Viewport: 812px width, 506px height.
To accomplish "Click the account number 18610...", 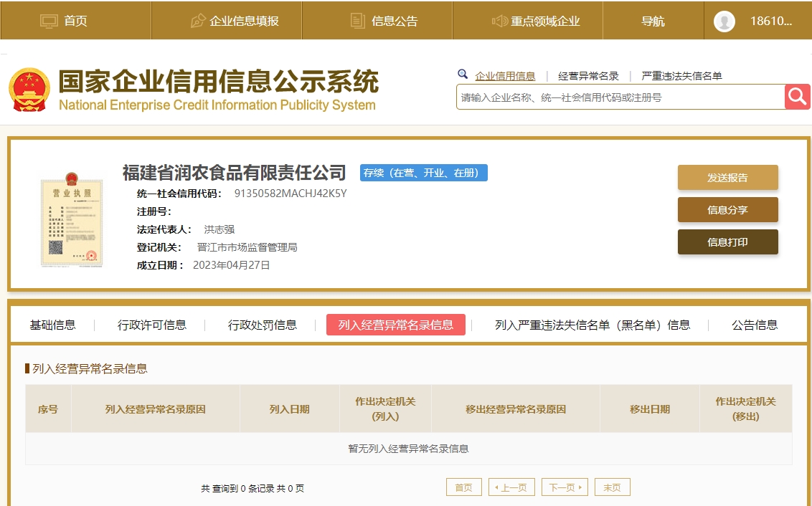I will [771, 22].
